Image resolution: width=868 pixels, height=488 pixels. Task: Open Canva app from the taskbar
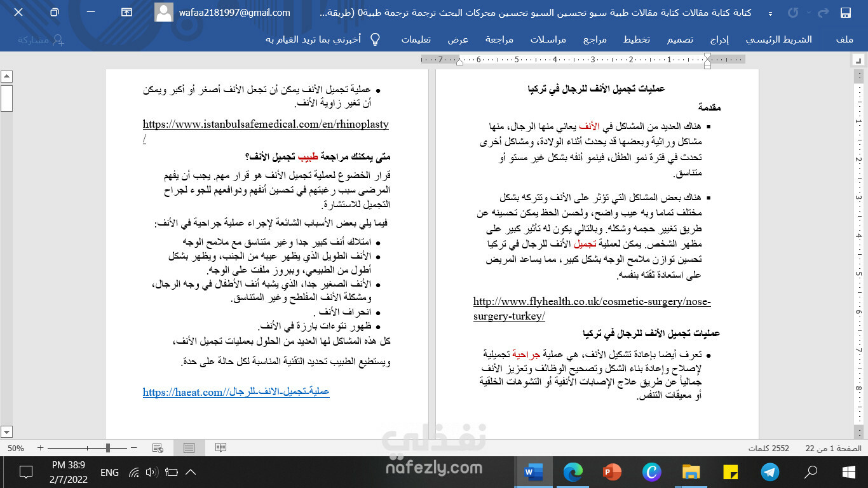[651, 472]
